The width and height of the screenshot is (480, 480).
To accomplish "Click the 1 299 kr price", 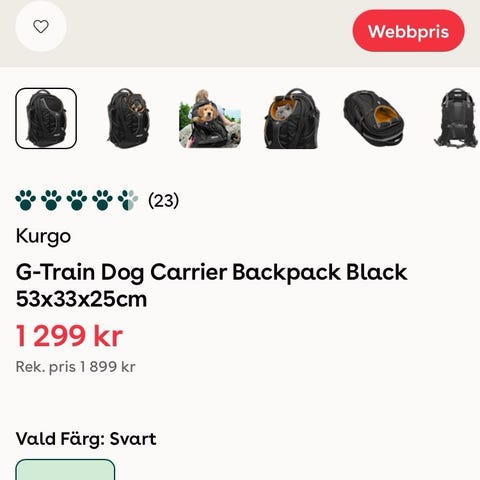I will click(x=69, y=336).
